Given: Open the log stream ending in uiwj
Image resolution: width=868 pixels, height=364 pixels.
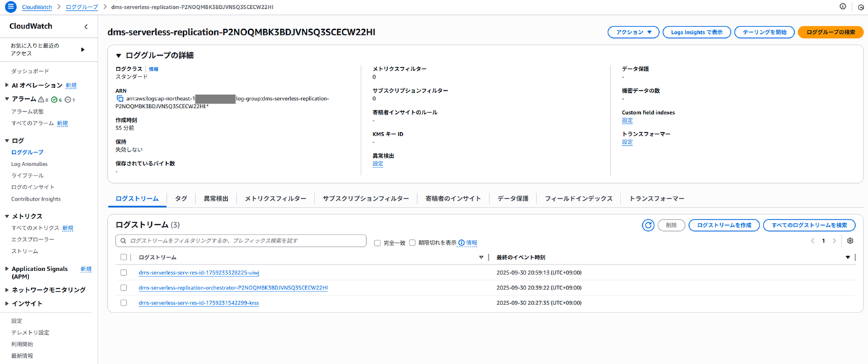Looking at the screenshot, I should [x=199, y=272].
